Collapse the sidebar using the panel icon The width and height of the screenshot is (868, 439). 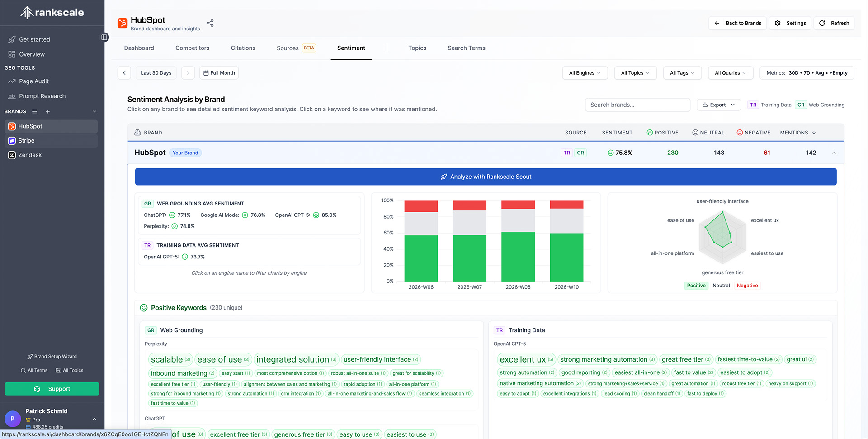(x=104, y=38)
